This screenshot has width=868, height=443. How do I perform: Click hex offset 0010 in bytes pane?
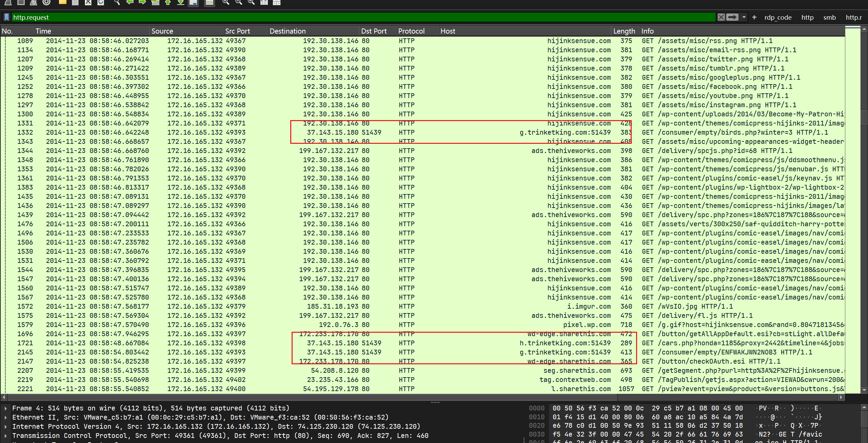pos(536,417)
